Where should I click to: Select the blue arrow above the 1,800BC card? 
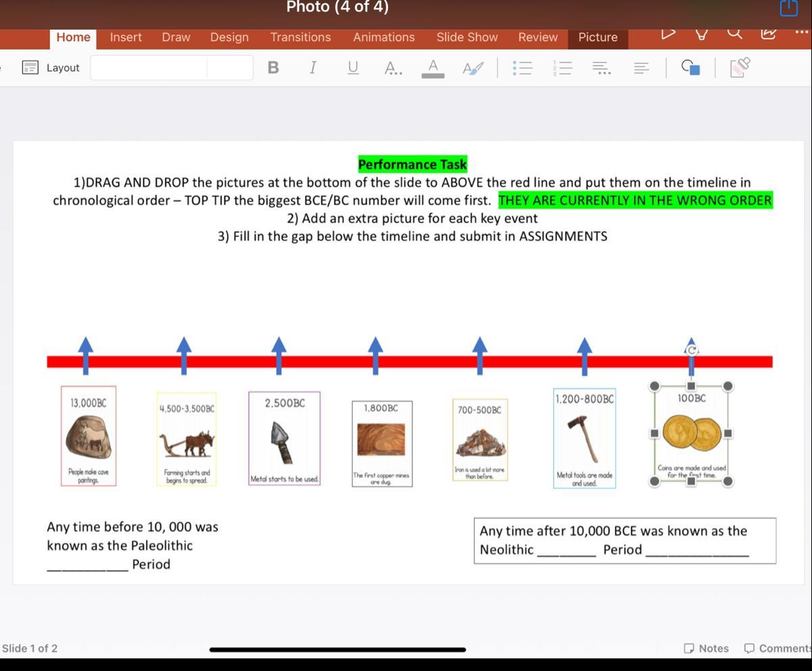tap(375, 355)
